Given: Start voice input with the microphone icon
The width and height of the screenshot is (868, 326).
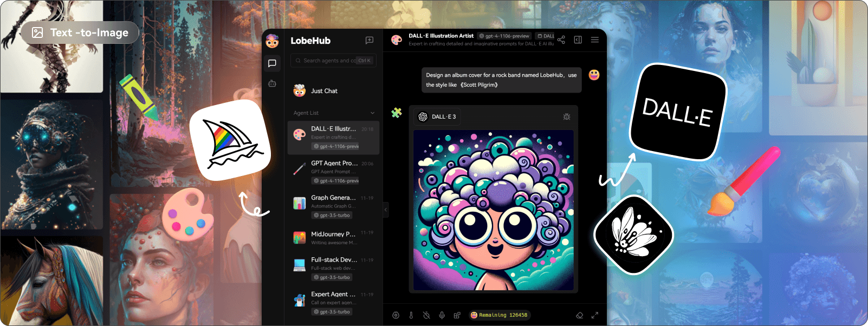Looking at the screenshot, I should [442, 315].
